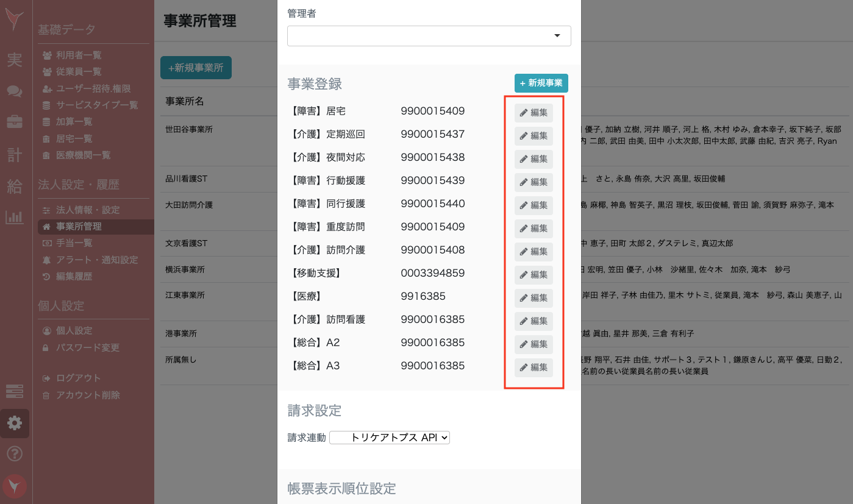This screenshot has width=853, height=504.
Task: Click the bar chart icon in sidebar
Action: pos(15,217)
